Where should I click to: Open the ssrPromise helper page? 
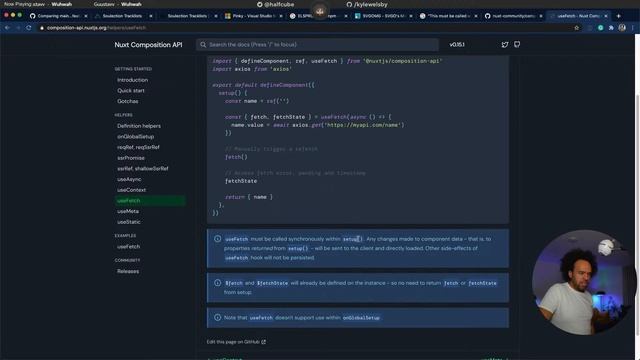[x=131, y=158]
